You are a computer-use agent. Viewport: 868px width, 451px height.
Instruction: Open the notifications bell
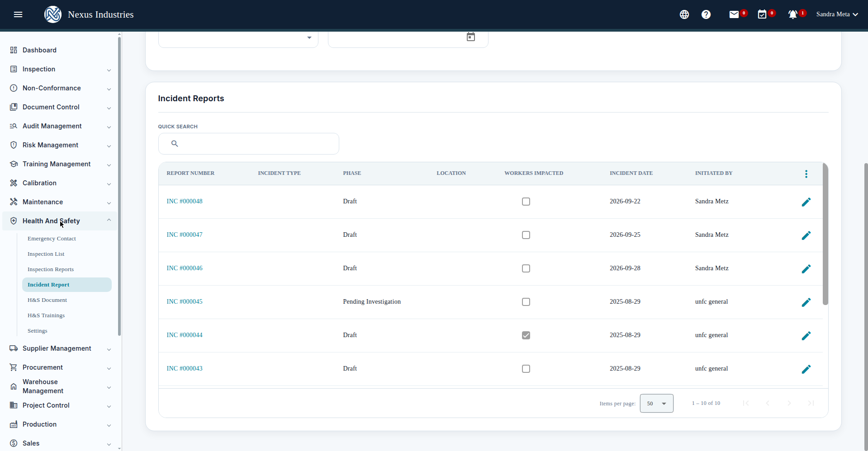pos(793,14)
